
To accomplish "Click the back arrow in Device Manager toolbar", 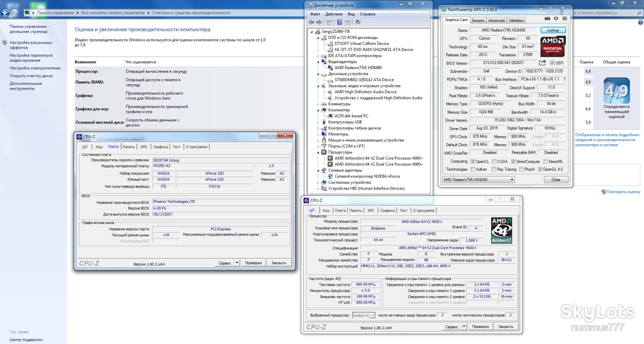I will 311,22.
